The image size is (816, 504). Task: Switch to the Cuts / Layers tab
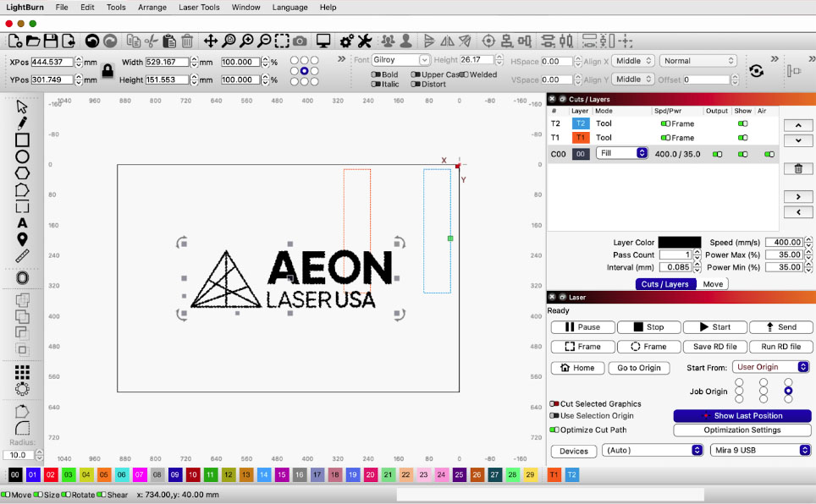click(x=665, y=284)
